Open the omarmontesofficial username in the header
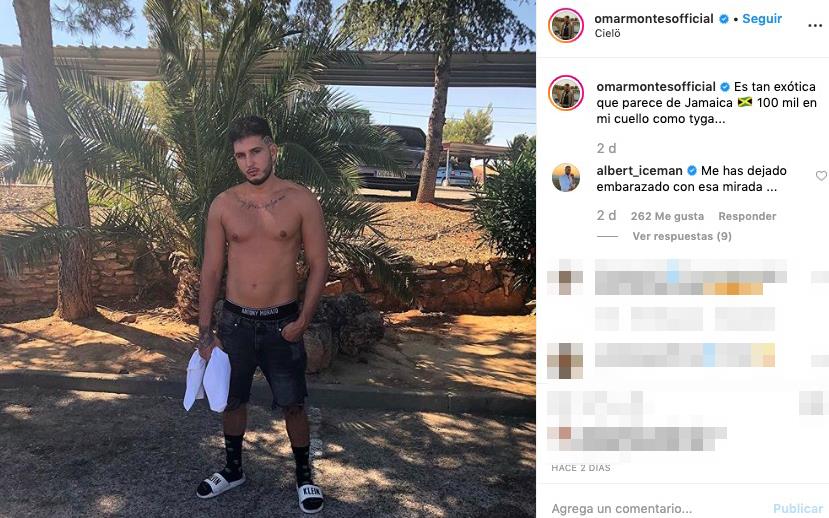Image resolution: width=829 pixels, height=518 pixels. 654,18
